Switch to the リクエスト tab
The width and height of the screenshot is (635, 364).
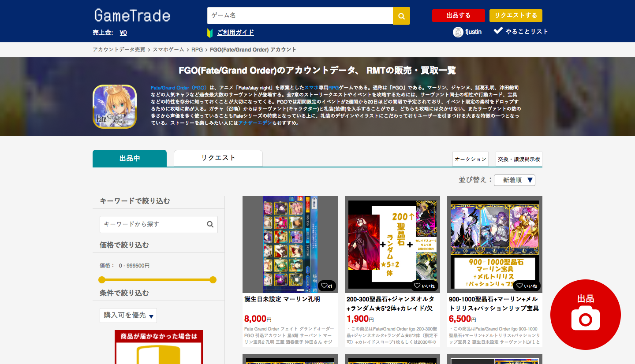(218, 158)
